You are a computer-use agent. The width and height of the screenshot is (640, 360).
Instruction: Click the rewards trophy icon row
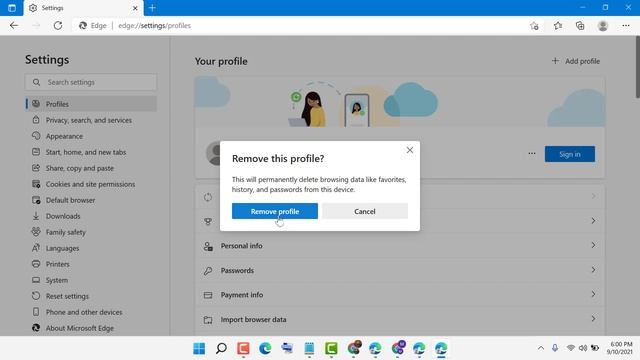pyautogui.click(x=208, y=221)
